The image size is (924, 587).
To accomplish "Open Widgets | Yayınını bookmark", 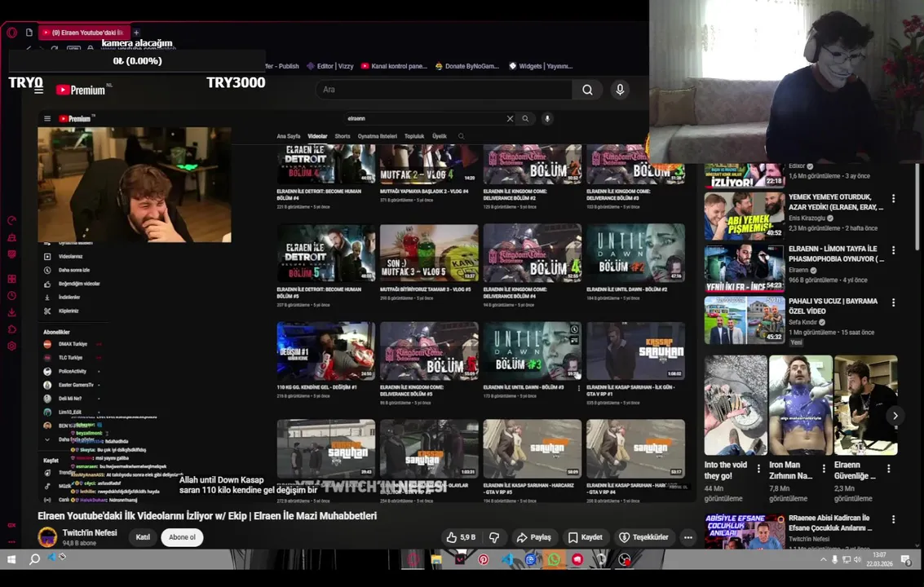I will [541, 66].
